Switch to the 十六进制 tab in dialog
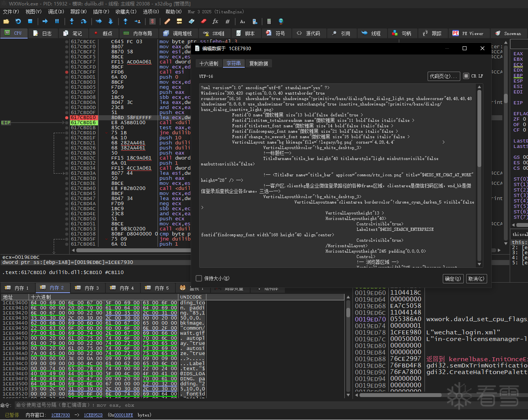This screenshot has width=528, height=420. [x=209, y=63]
